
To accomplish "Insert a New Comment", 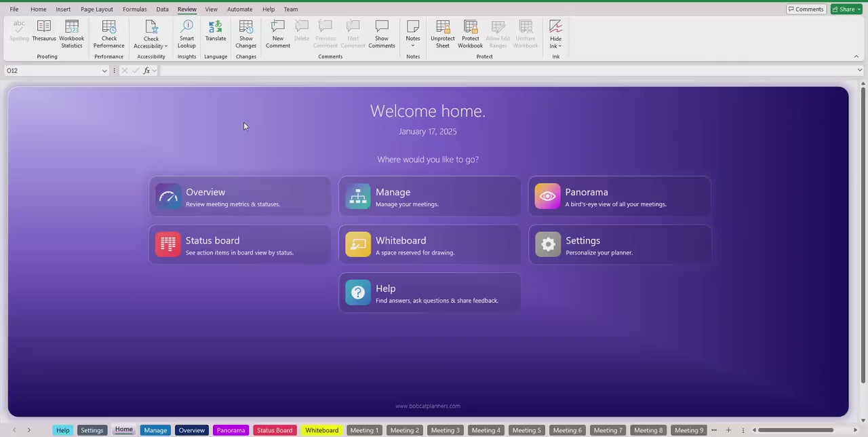I will tap(277, 33).
